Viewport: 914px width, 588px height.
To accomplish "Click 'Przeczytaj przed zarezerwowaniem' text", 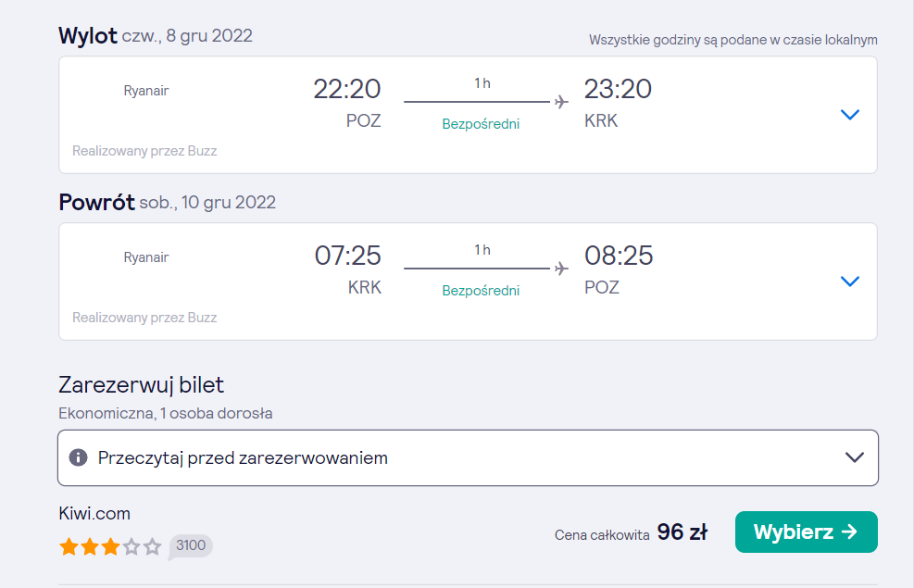I will click(x=243, y=458).
